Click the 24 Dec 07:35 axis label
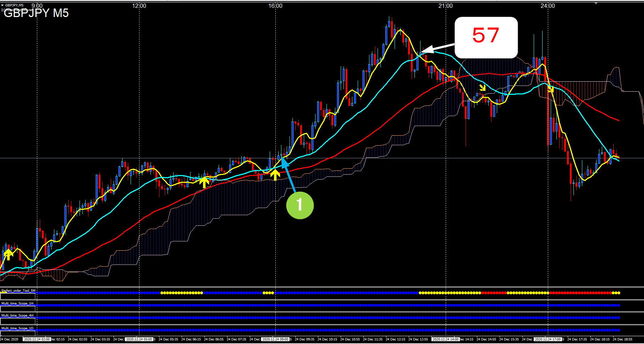The image size is (644, 344). 236,339
